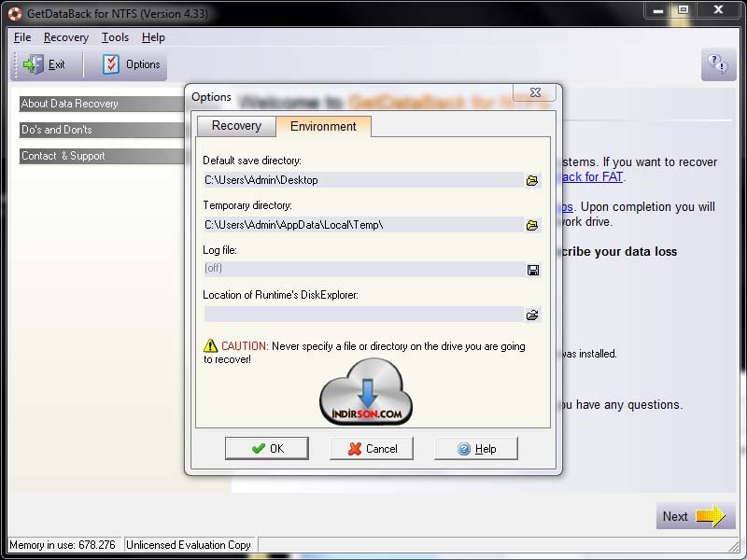Click the 'CAUTION:' warning text
The image size is (747, 560).
(x=245, y=346)
